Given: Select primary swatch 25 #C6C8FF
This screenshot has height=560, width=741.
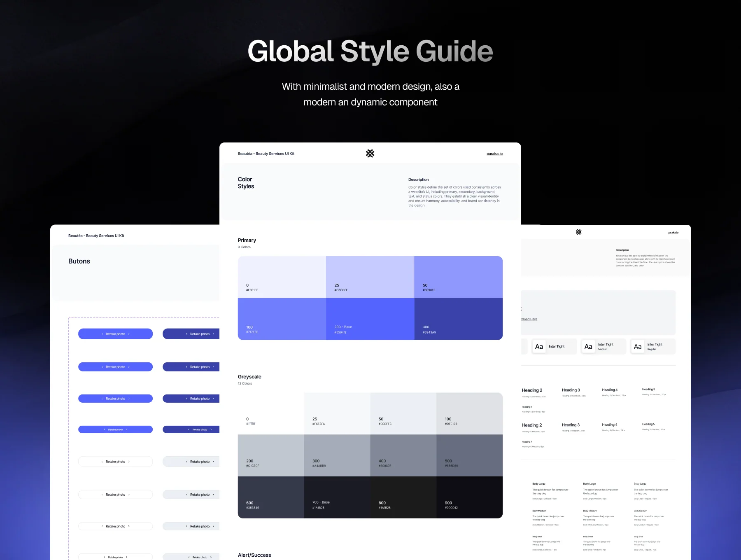Looking at the screenshot, I should 370,277.
